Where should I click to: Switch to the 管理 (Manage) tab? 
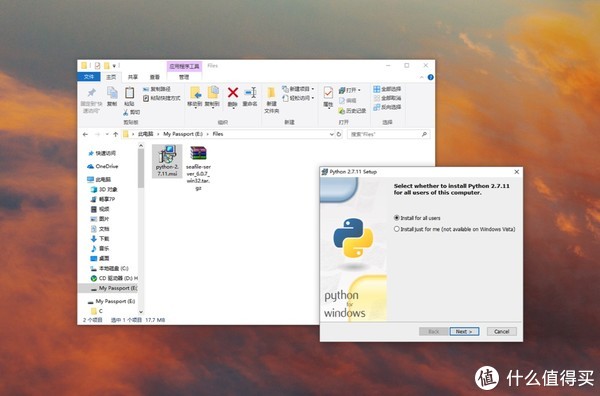(x=184, y=77)
